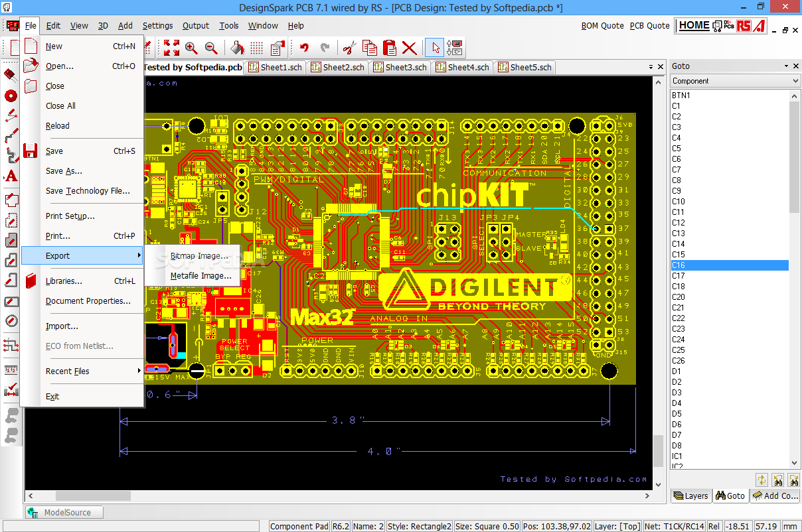802x532 pixels.
Task: Activate the Select mode arrow tool
Action: click(435, 48)
